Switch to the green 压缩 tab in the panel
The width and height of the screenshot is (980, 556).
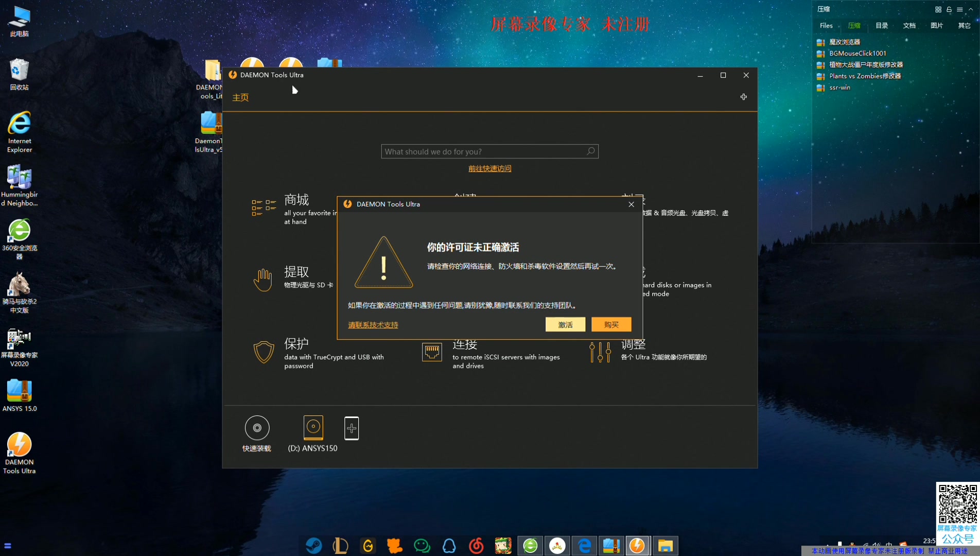coord(854,26)
